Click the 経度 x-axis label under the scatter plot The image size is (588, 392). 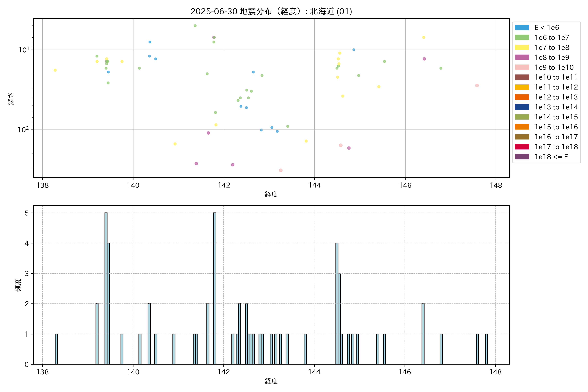coord(271,194)
